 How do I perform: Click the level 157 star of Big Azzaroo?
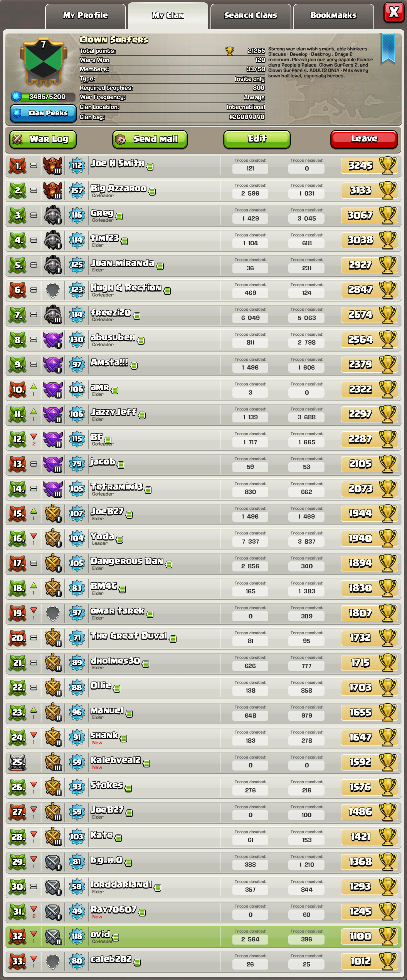(x=77, y=190)
